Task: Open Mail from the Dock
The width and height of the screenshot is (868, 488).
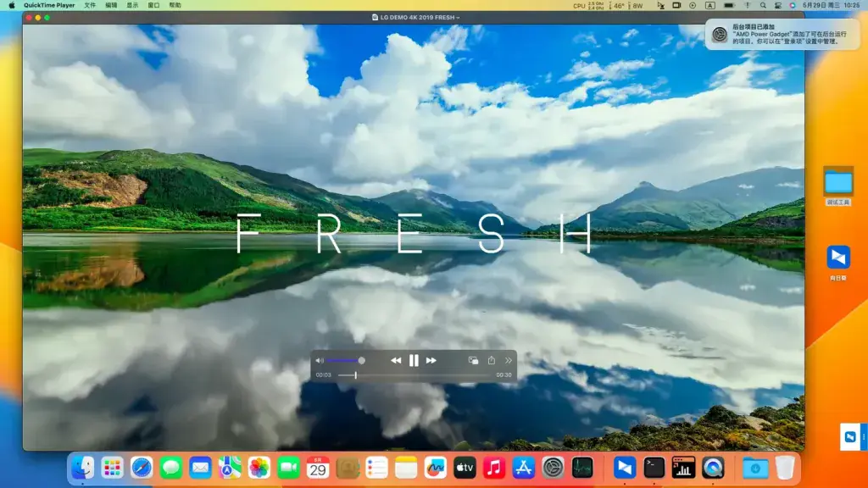Action: tap(200, 468)
